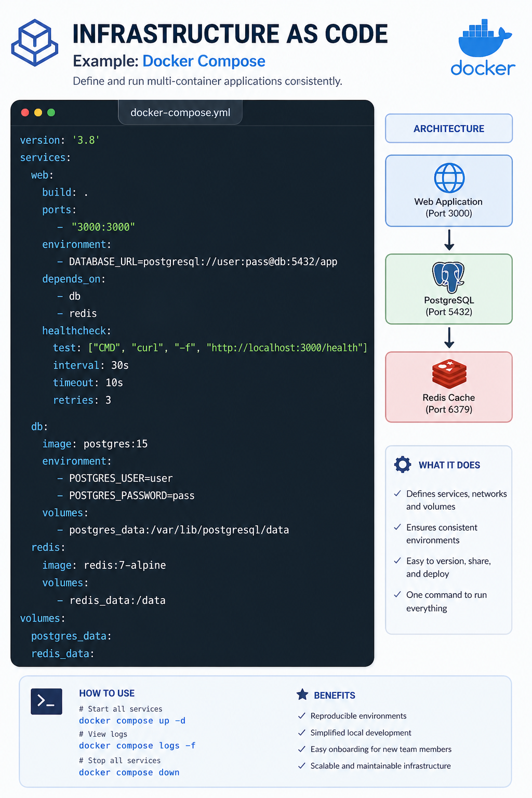Click the 'healthcheck:' key
532x798 pixels.
76,331
